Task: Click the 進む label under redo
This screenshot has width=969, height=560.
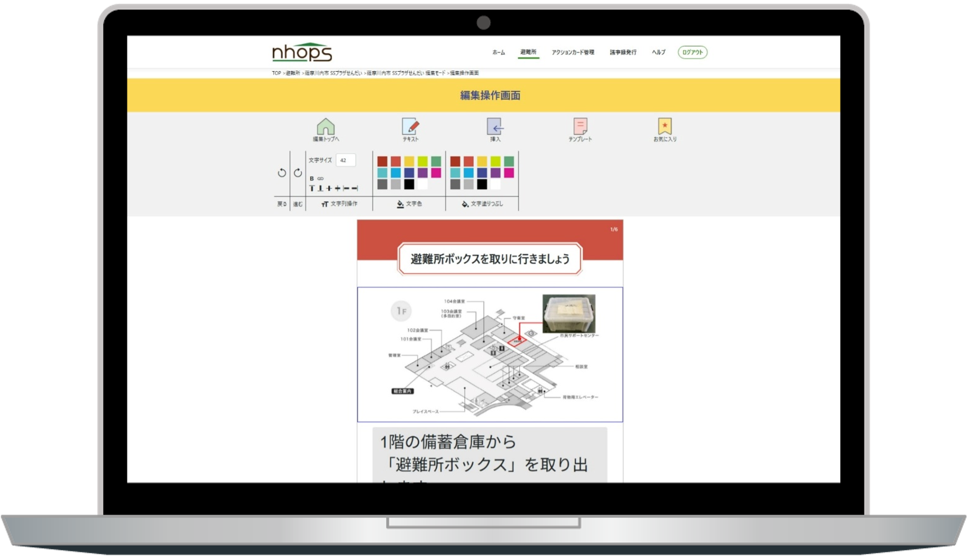Action: point(298,204)
